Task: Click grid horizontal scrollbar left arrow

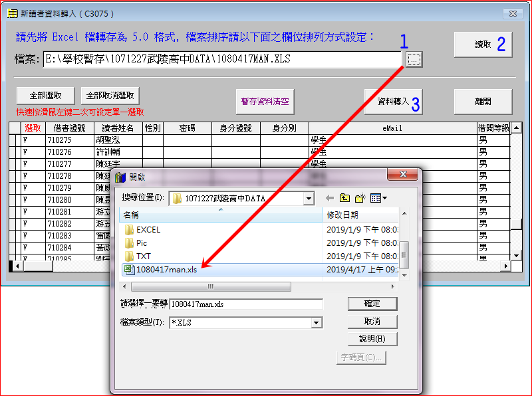Action: 17,266
